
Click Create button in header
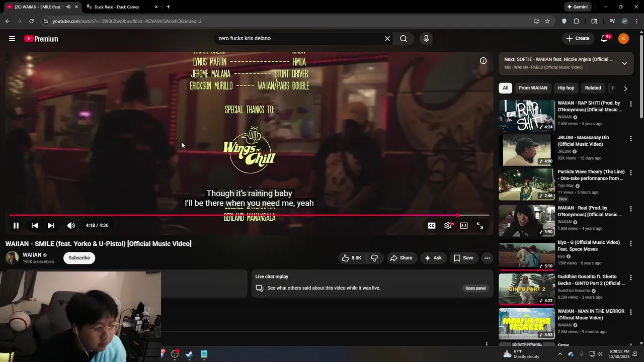(x=578, y=39)
